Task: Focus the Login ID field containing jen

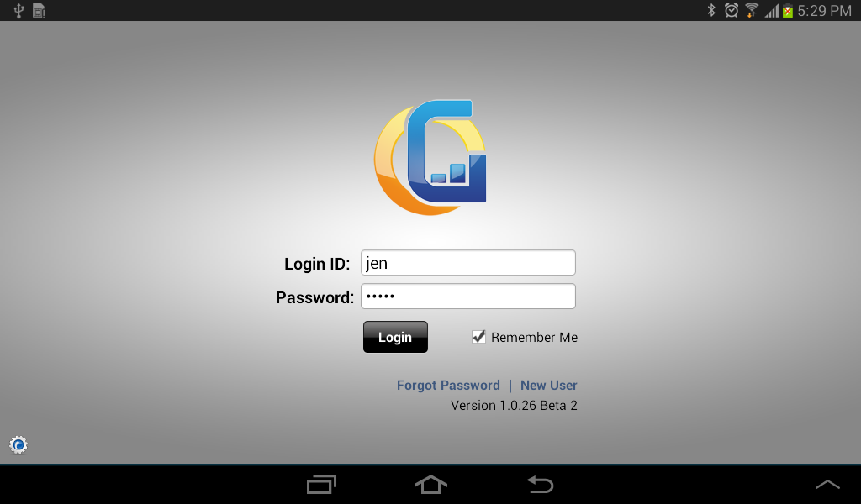Action: (x=467, y=263)
